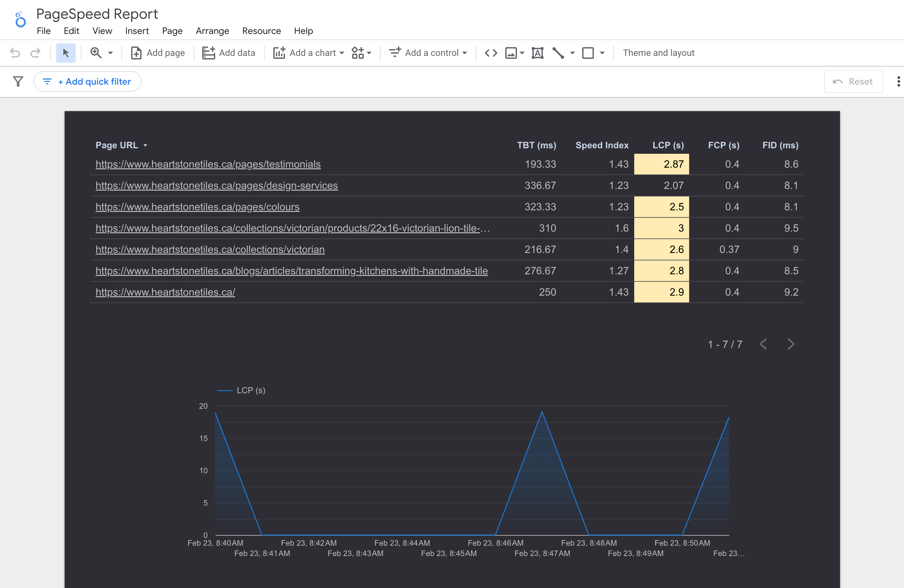Open the three-dot more options menu
This screenshot has height=588, width=904.
click(x=898, y=81)
